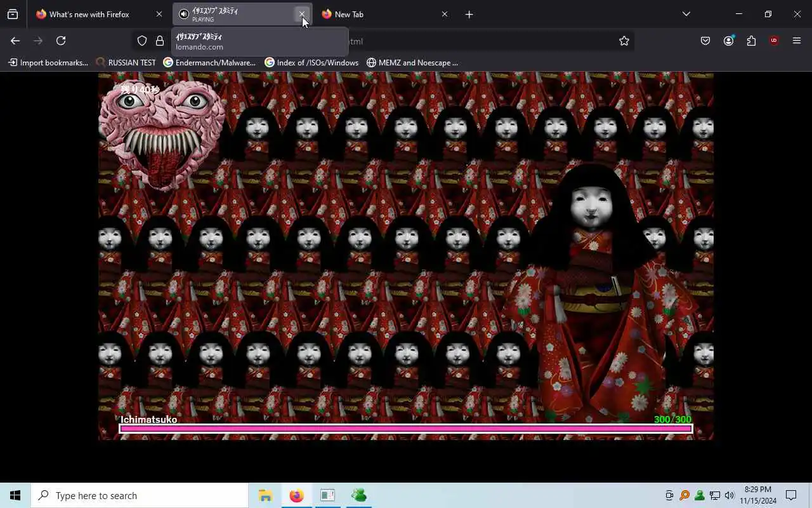Open tracking protection shield panel
The height and width of the screenshot is (508, 812).
pyautogui.click(x=142, y=41)
